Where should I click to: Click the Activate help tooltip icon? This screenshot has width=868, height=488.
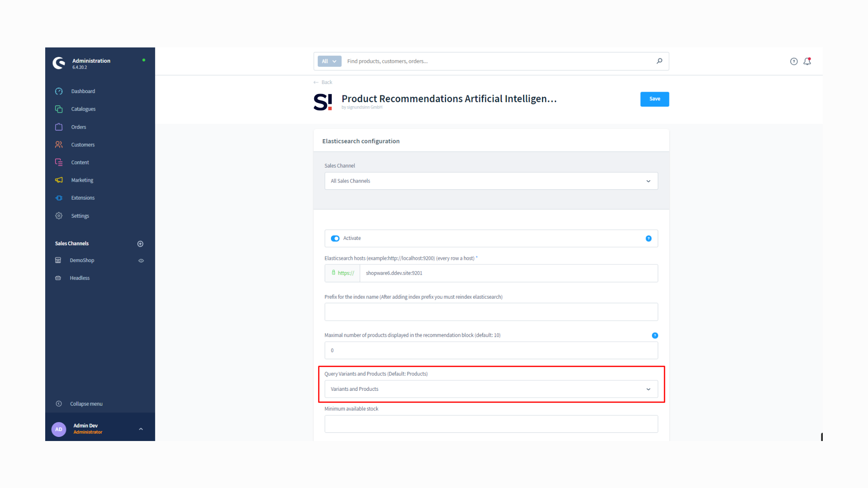tap(648, 239)
